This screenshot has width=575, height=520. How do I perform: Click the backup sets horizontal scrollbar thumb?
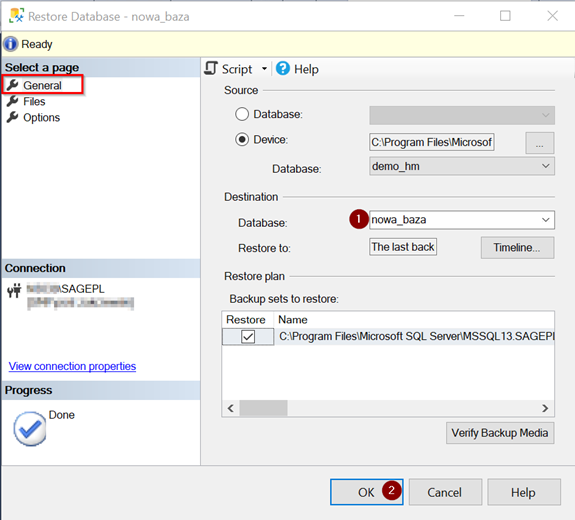click(x=263, y=408)
